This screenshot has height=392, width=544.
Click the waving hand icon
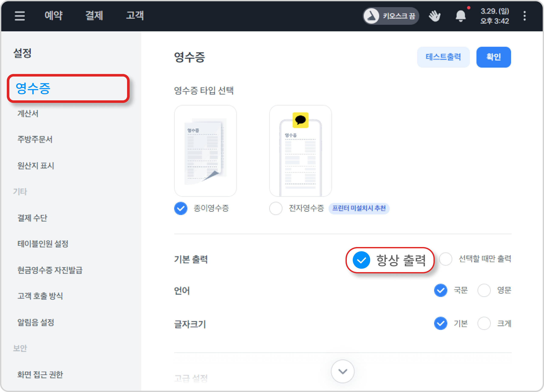tap(434, 16)
